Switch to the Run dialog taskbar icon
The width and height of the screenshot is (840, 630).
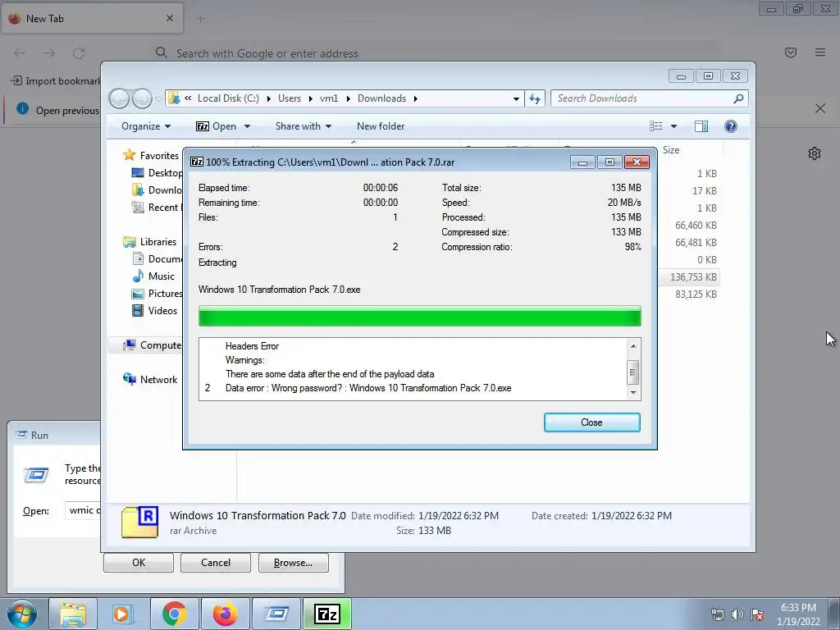[x=276, y=614]
